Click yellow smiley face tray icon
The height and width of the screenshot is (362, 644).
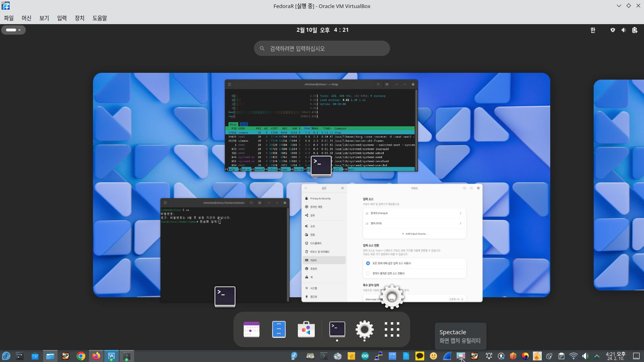[x=433, y=356]
